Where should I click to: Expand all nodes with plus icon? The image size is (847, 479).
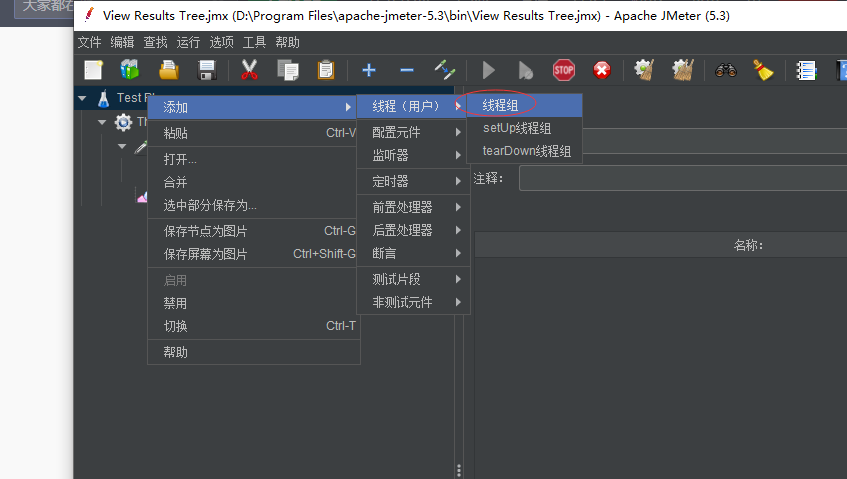pyautogui.click(x=369, y=70)
